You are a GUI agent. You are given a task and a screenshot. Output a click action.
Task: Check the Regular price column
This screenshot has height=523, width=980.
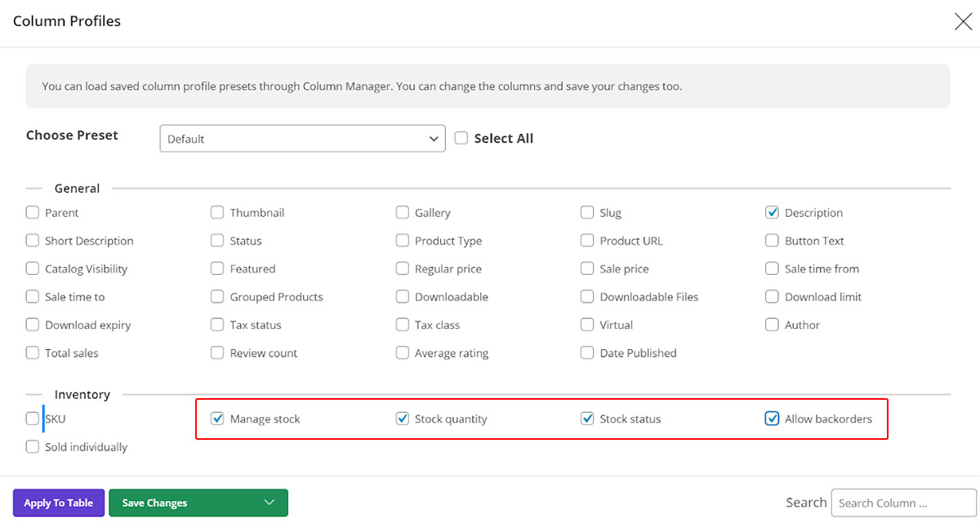tap(402, 268)
